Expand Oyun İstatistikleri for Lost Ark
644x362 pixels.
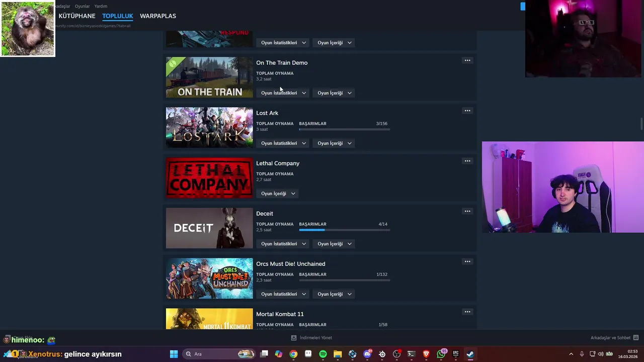[x=283, y=143]
